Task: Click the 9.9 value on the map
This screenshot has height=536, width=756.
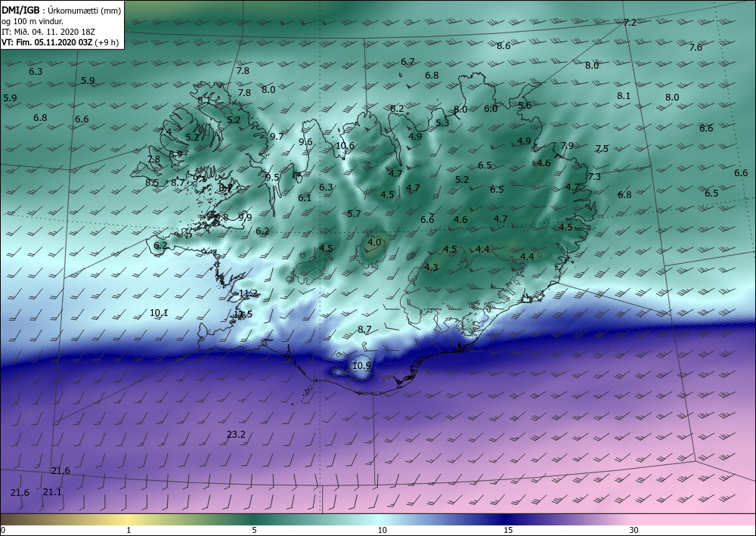Action: tap(245, 218)
